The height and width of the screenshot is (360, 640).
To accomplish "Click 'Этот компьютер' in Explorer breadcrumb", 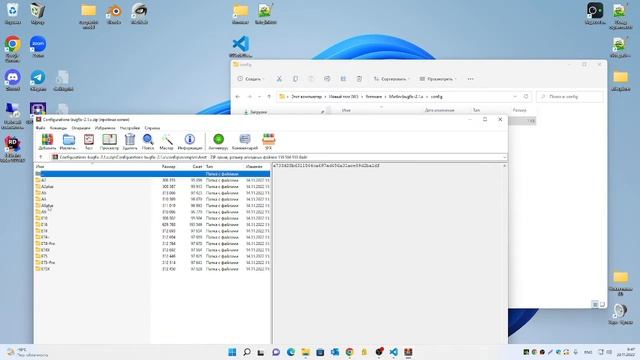I will (x=307, y=97).
